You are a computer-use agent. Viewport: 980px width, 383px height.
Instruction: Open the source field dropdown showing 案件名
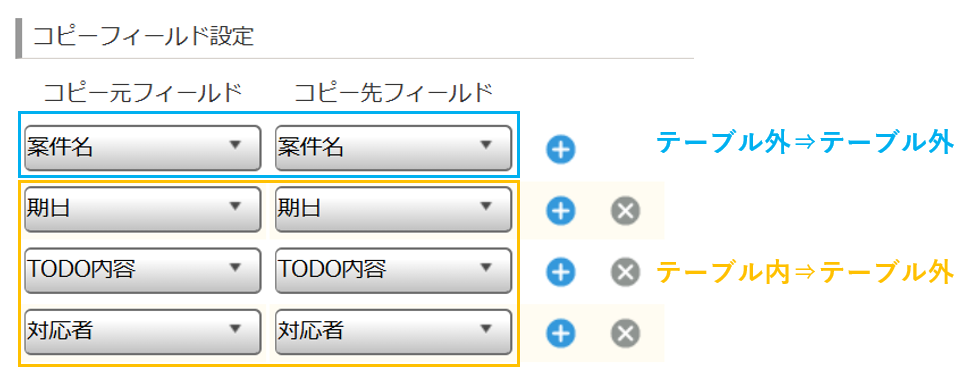[142, 147]
